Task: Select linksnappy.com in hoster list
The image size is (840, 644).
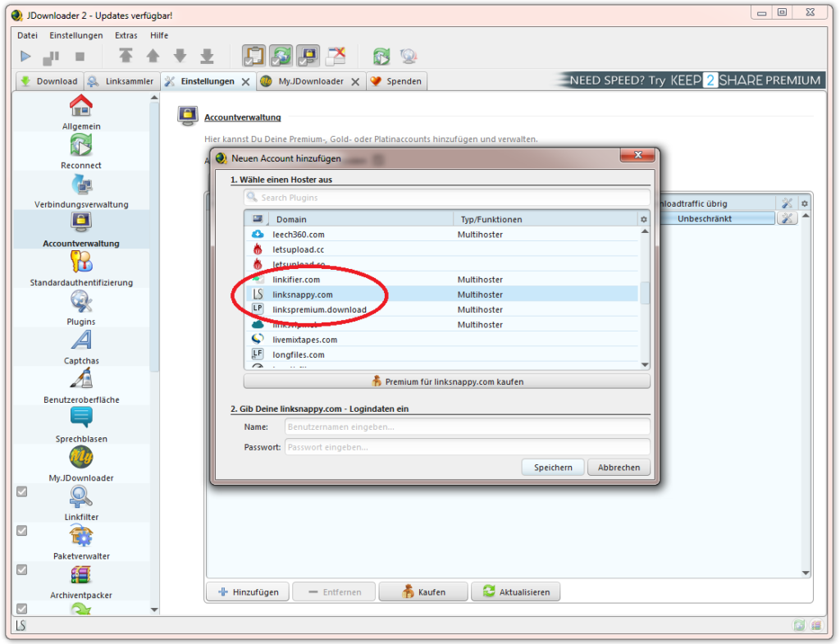Action: coord(442,295)
